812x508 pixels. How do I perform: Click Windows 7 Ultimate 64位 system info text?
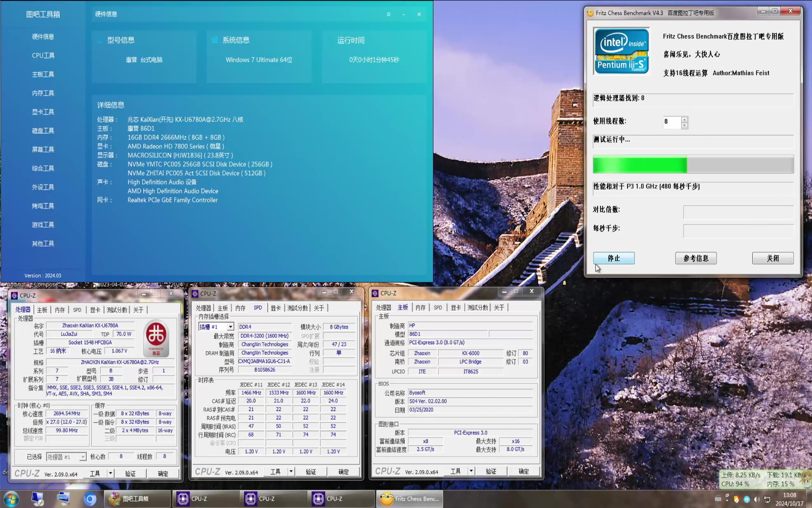click(259, 60)
